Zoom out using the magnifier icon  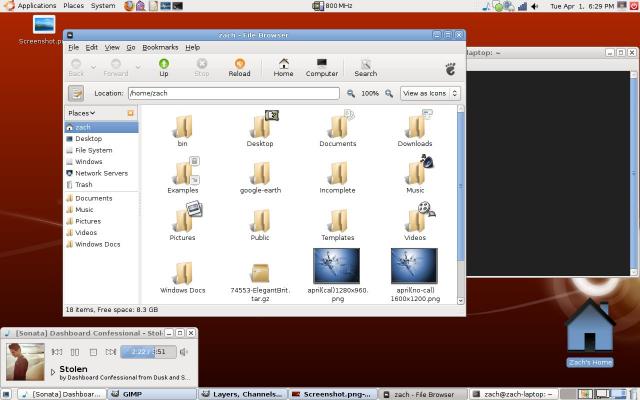351,93
